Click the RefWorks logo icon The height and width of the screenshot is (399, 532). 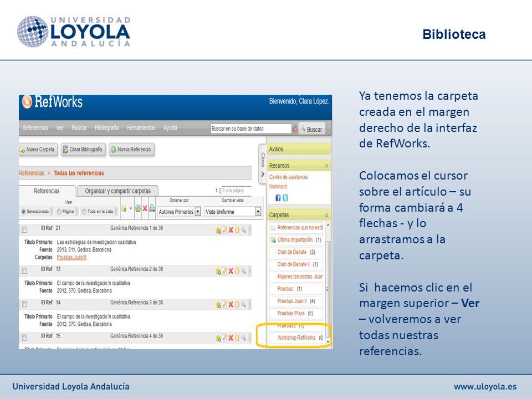(27, 102)
